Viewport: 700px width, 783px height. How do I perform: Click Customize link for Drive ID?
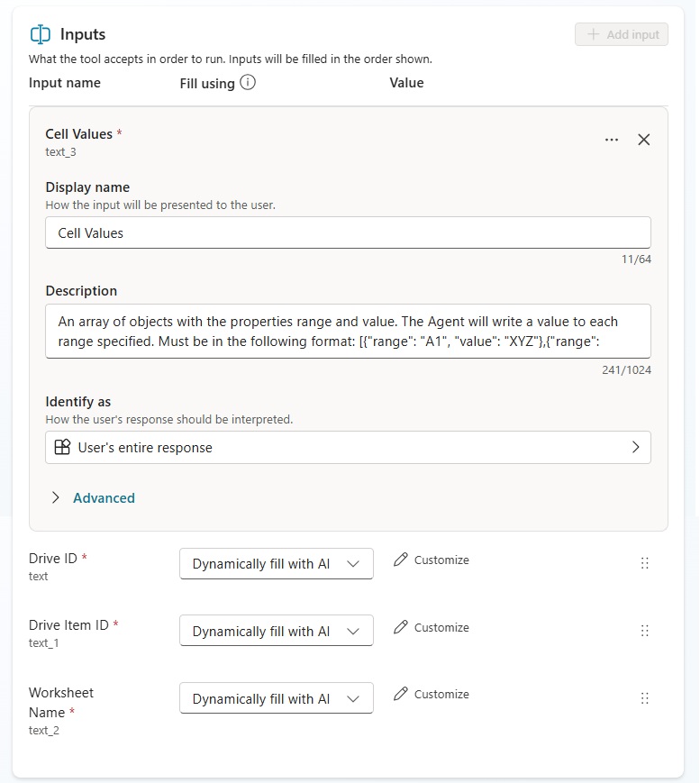pos(441,560)
